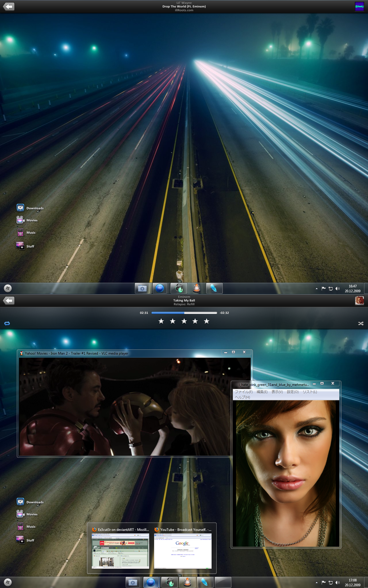Open the Start orb on the 16:47 taskbar
Viewport: 368px width, 588px height.
8,288
